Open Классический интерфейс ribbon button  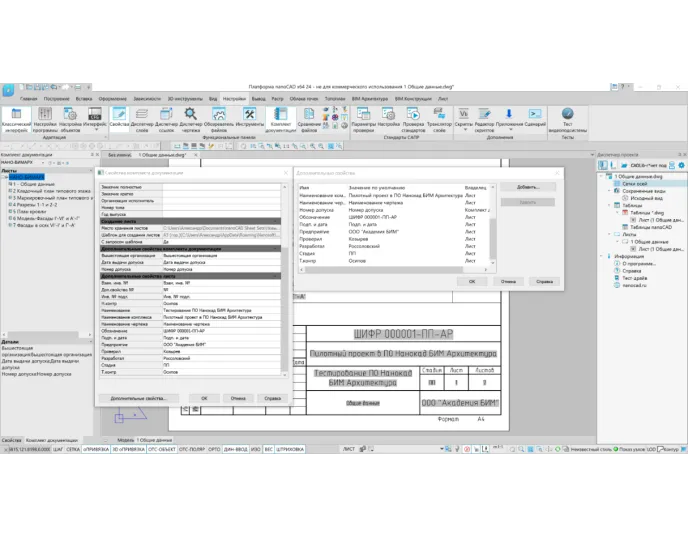point(17,120)
